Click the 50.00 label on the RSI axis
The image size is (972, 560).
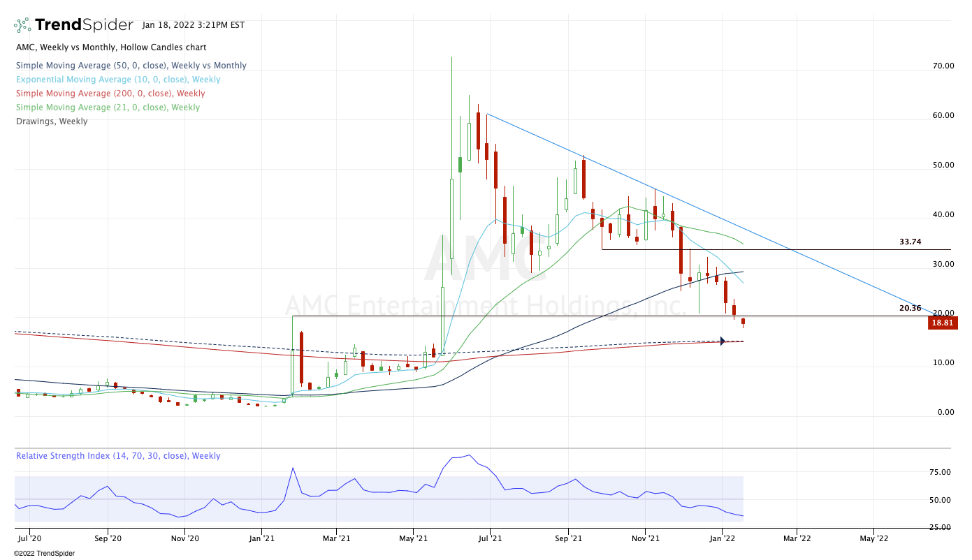point(939,501)
